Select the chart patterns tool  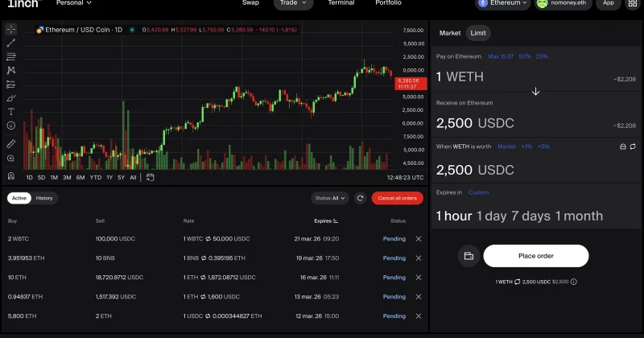[x=11, y=70]
